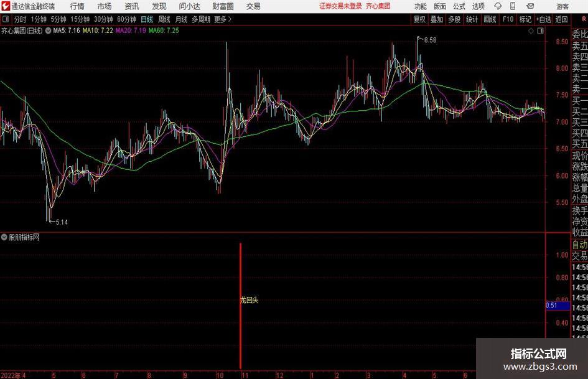Open the 发现 menu
588x379 pixels.
159,6
